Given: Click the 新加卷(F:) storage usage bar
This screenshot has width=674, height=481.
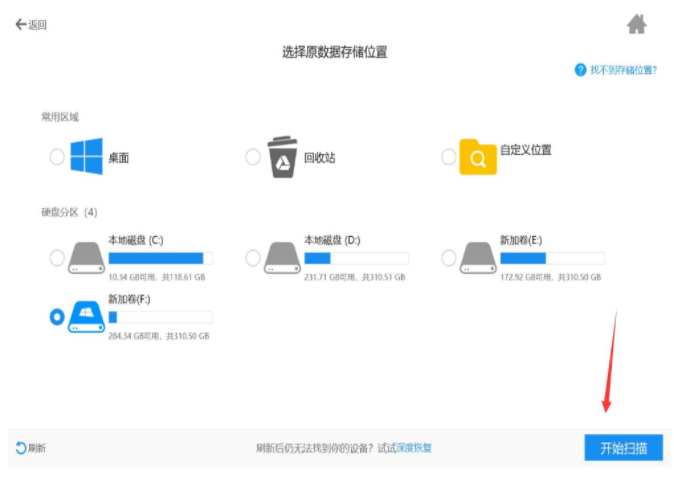Looking at the screenshot, I should click(160, 317).
